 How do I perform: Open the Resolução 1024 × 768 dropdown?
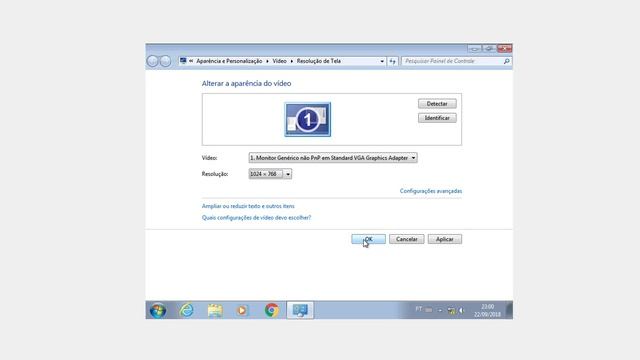tap(270, 174)
